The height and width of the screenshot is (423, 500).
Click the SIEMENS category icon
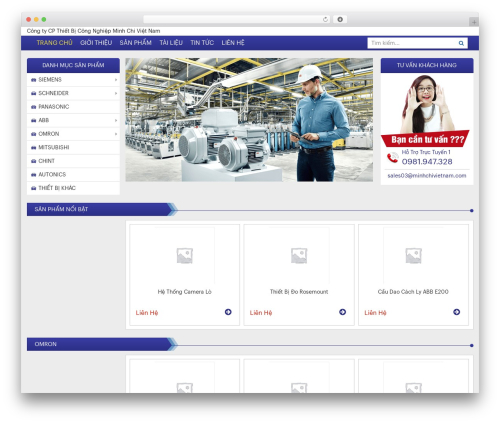(33, 80)
